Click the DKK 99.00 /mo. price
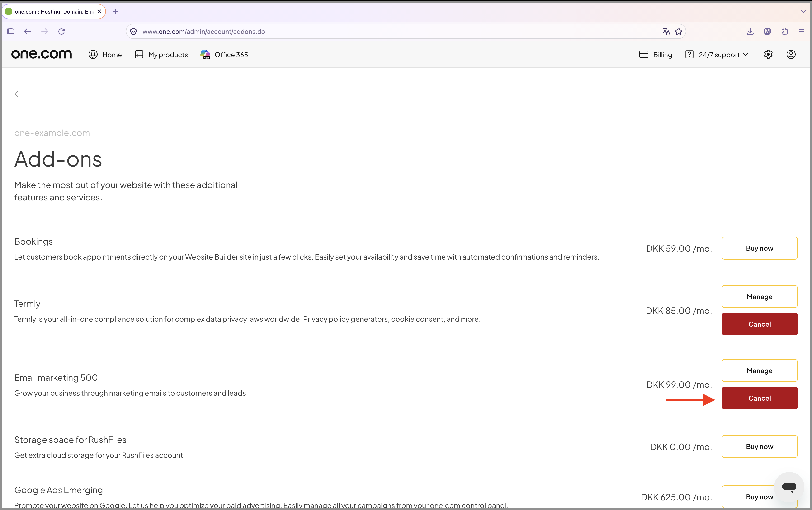 (x=679, y=384)
